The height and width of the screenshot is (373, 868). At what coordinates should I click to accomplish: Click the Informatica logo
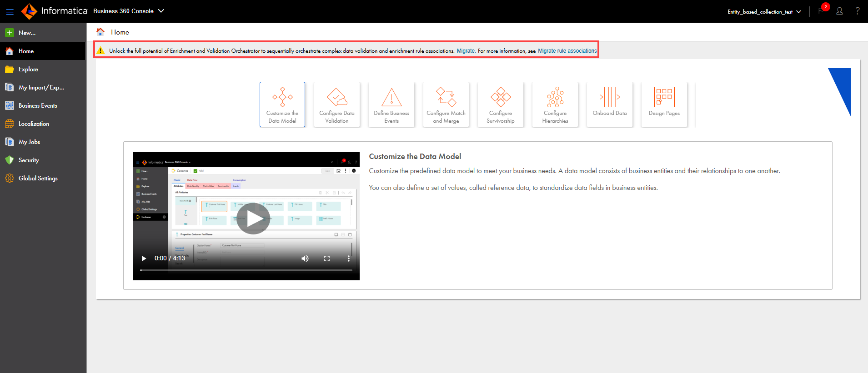[54, 11]
